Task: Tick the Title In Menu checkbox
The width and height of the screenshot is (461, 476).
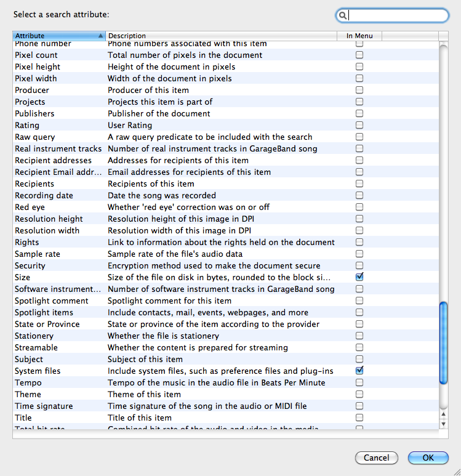Action: (x=359, y=418)
